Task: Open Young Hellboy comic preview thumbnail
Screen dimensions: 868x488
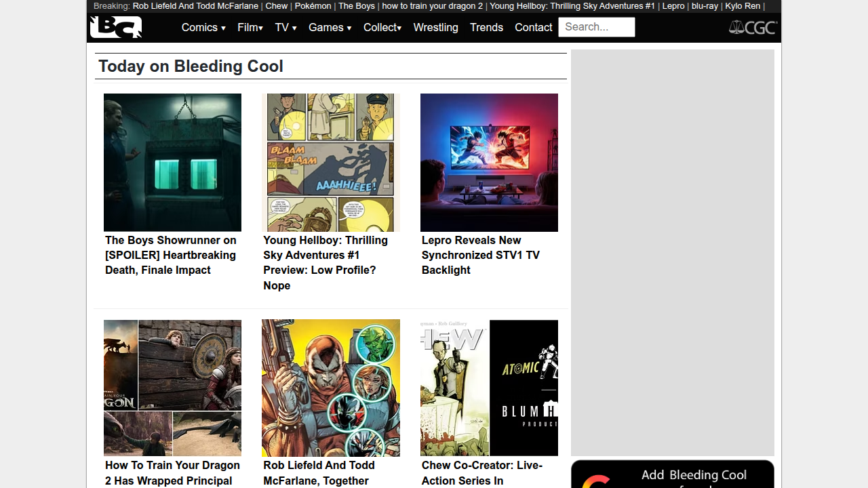Action: point(331,163)
